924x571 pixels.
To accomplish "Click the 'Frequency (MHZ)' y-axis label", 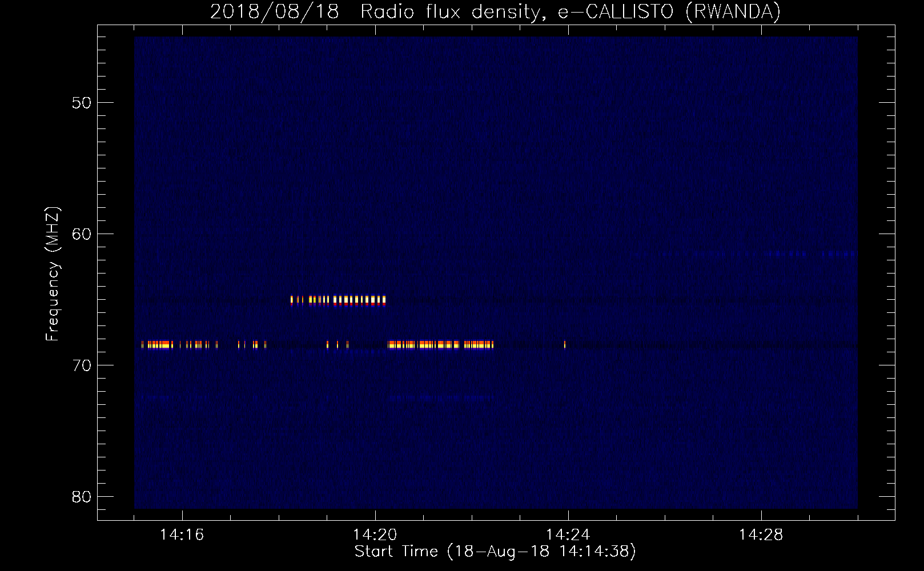I will (52, 274).
